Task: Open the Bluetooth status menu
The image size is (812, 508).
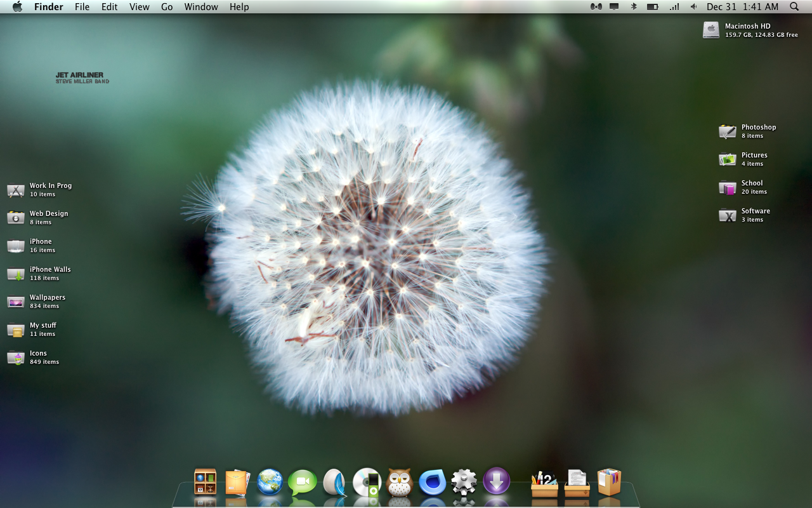Action: (633, 7)
